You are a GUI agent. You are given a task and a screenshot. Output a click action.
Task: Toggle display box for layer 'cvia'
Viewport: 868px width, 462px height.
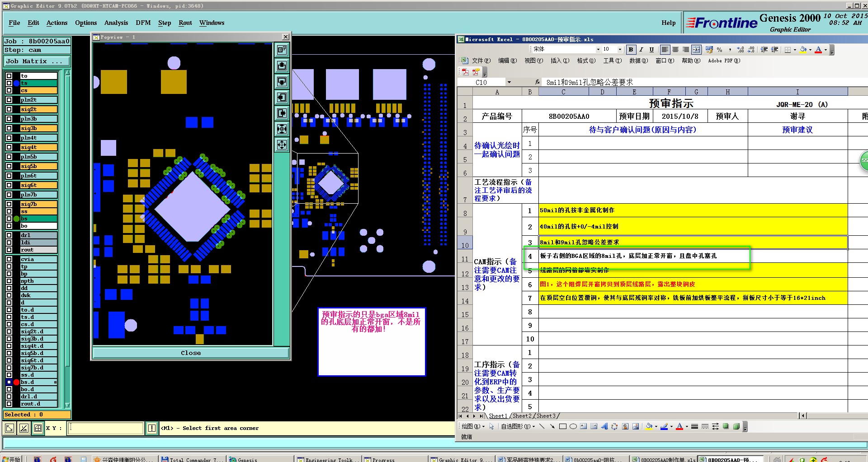[9, 259]
